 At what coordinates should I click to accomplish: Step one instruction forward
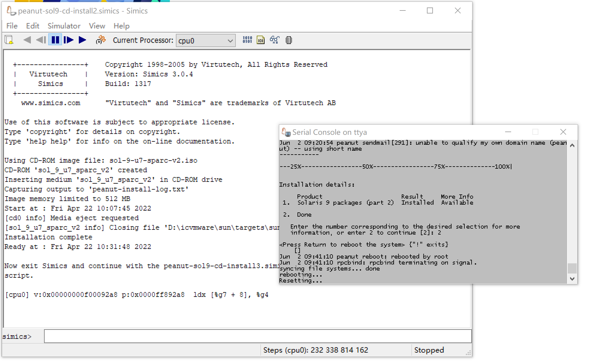click(69, 40)
